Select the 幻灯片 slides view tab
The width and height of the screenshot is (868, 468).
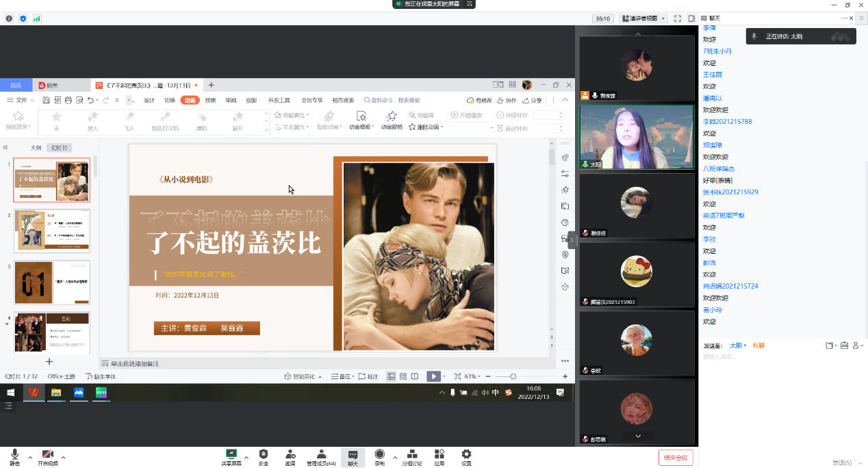coord(59,148)
